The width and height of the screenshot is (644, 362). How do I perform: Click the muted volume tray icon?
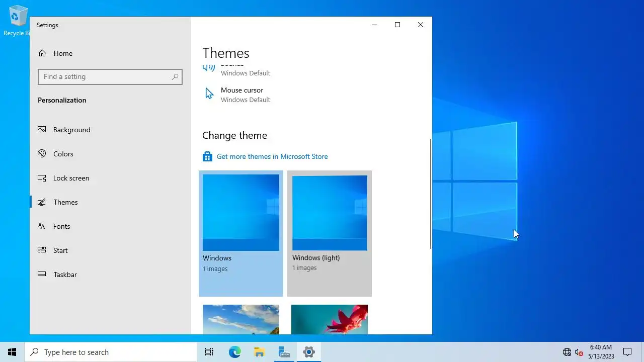click(x=579, y=352)
